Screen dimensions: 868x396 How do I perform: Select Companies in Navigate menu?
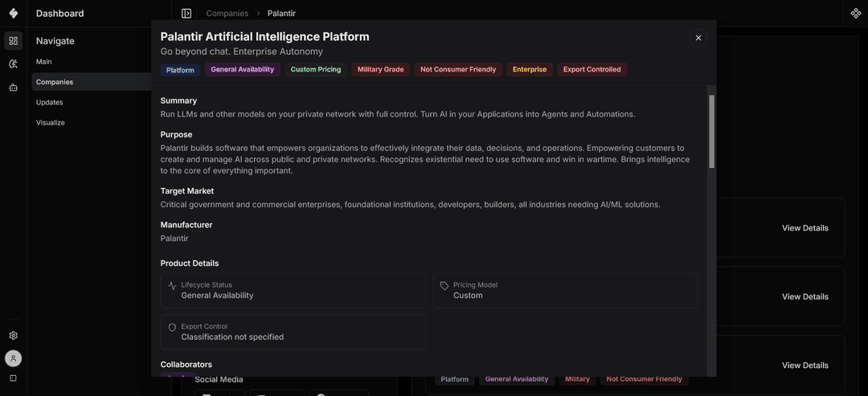click(92, 82)
